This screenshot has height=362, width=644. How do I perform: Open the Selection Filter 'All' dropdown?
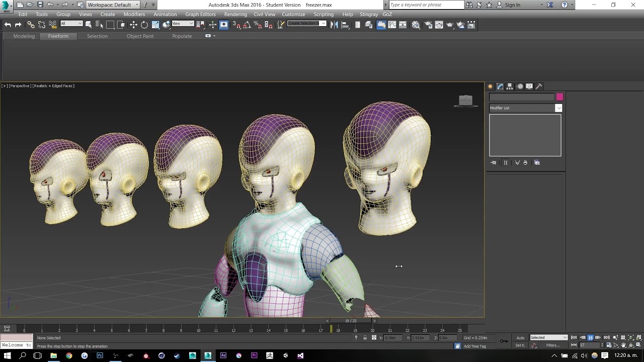point(71,24)
